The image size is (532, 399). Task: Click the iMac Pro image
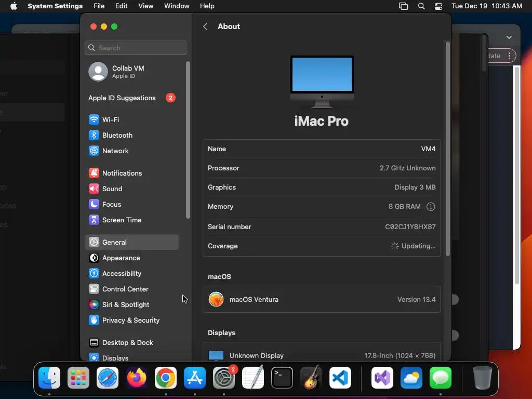[322, 82]
